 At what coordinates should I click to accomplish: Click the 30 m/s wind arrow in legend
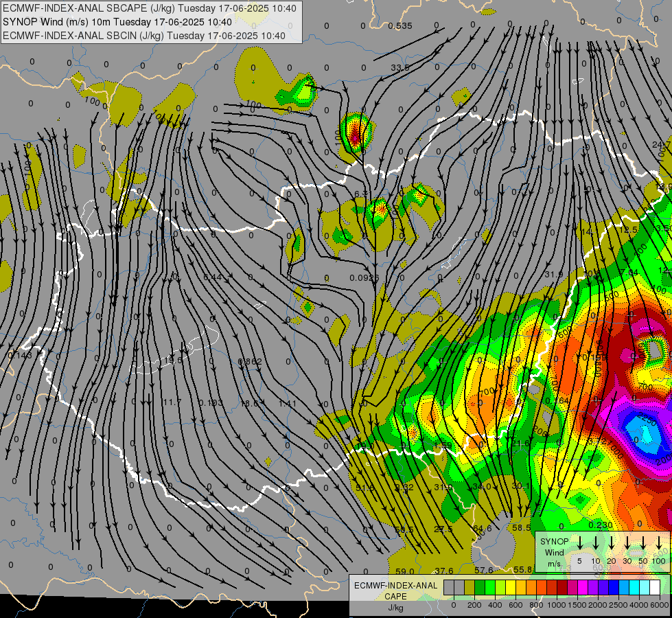click(x=627, y=542)
